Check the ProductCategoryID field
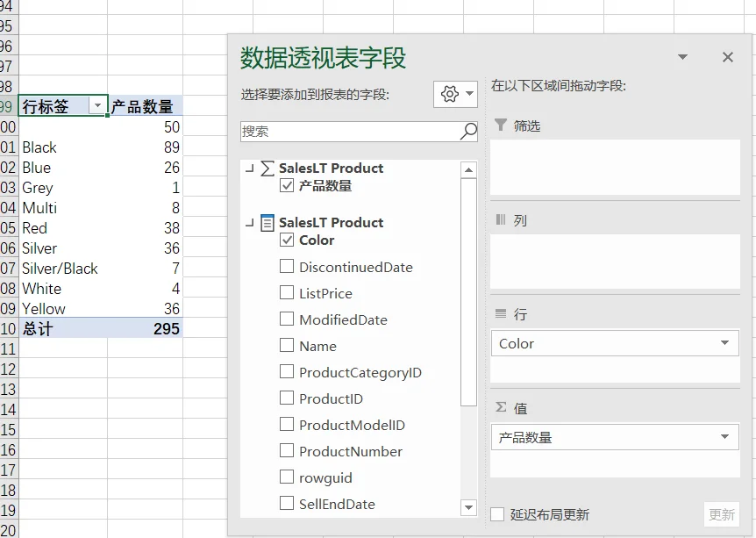Screen dimensions: 756x538 click(287, 371)
